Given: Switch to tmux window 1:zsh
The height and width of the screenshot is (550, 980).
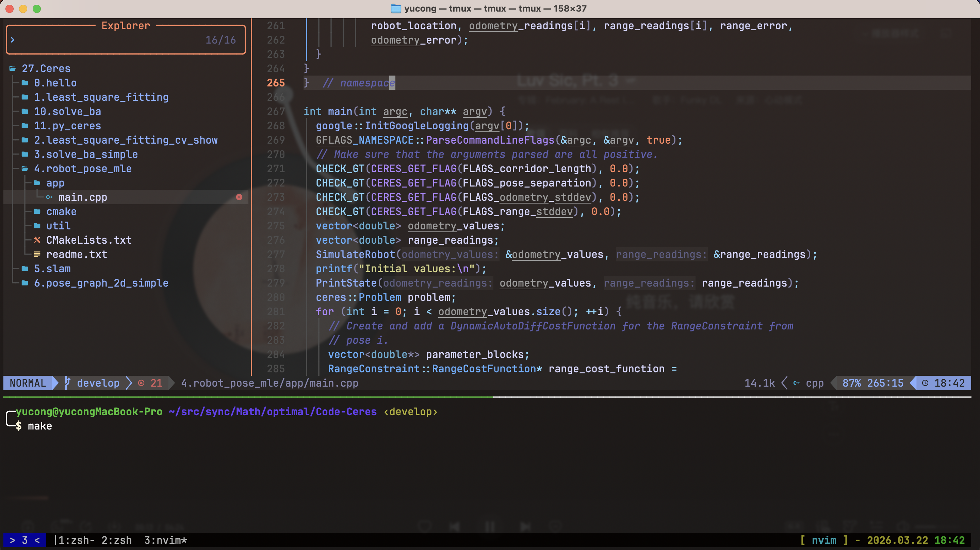Looking at the screenshot, I should [74, 540].
